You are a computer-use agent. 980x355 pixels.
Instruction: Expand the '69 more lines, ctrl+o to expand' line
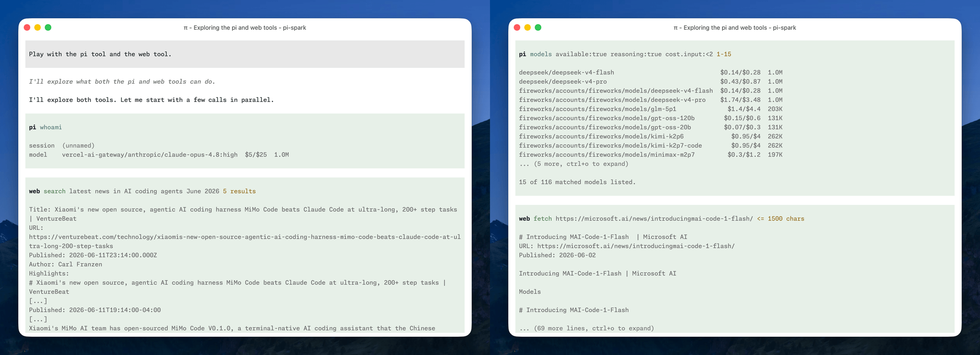(x=587, y=328)
